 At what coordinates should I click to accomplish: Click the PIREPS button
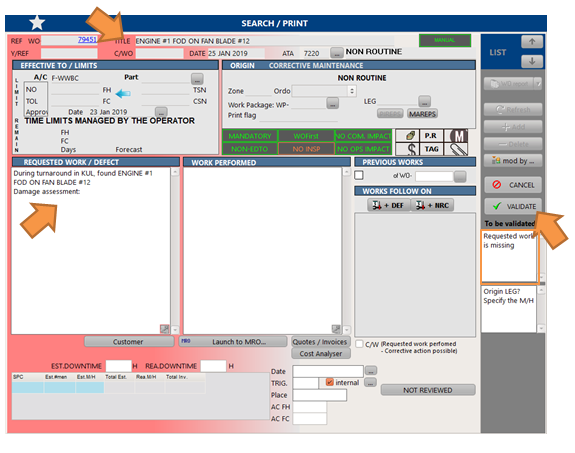tap(390, 114)
